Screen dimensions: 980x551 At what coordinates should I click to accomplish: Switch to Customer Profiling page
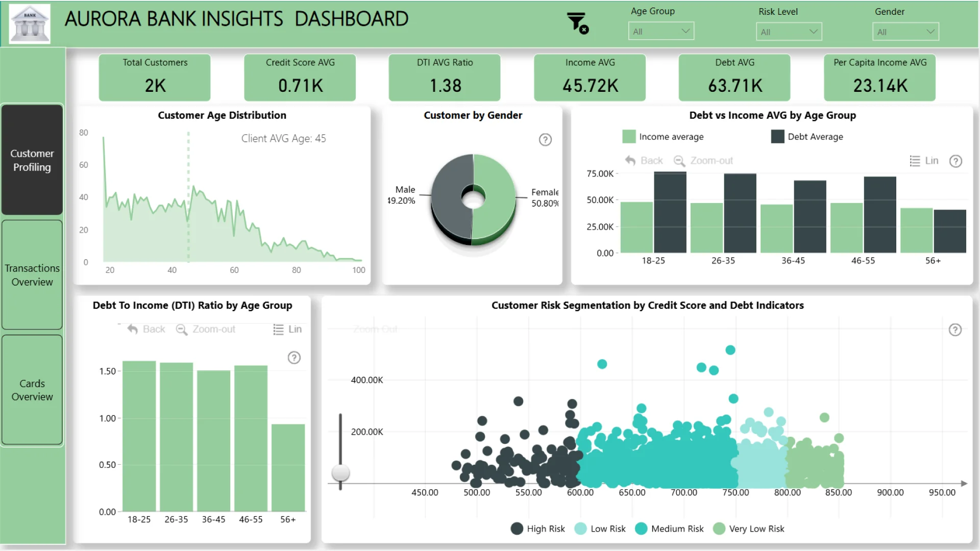tap(32, 160)
